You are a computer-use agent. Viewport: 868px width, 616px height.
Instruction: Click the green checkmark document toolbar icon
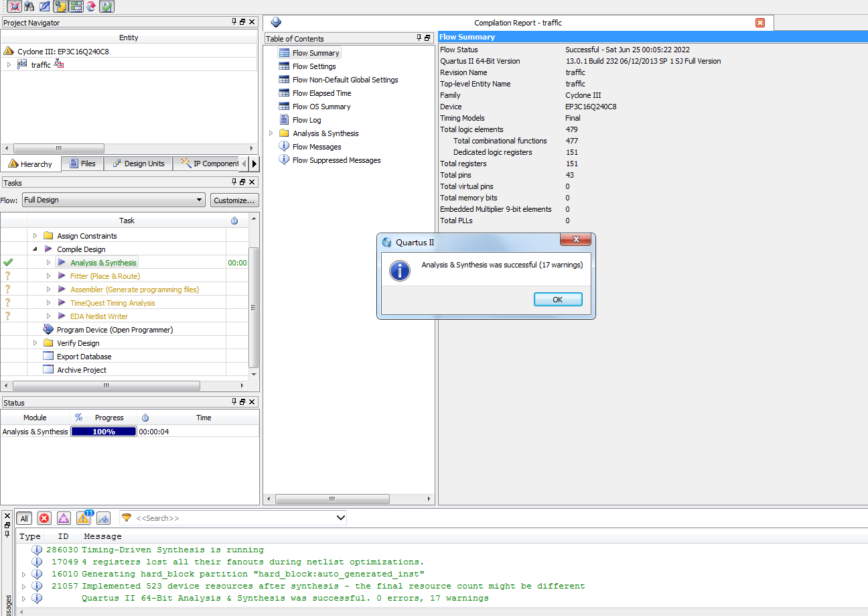tap(107, 7)
